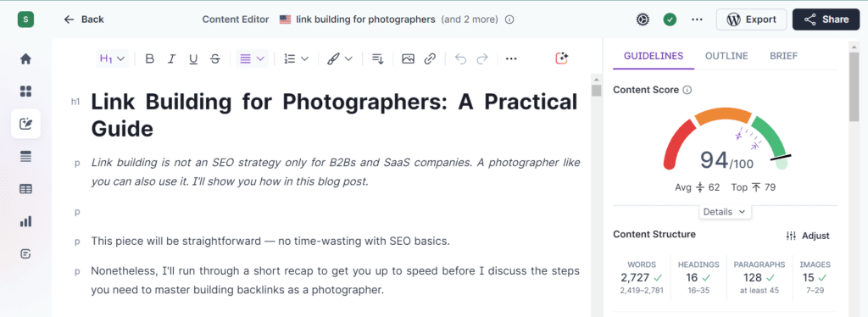Redo the last edit
The height and width of the screenshot is (317, 868).
tap(482, 58)
